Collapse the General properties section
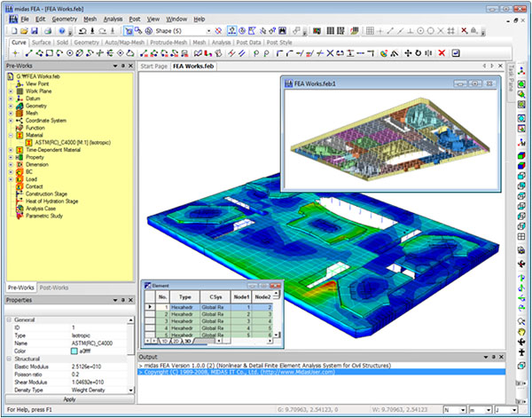The height and width of the screenshot is (418, 532). [9, 319]
